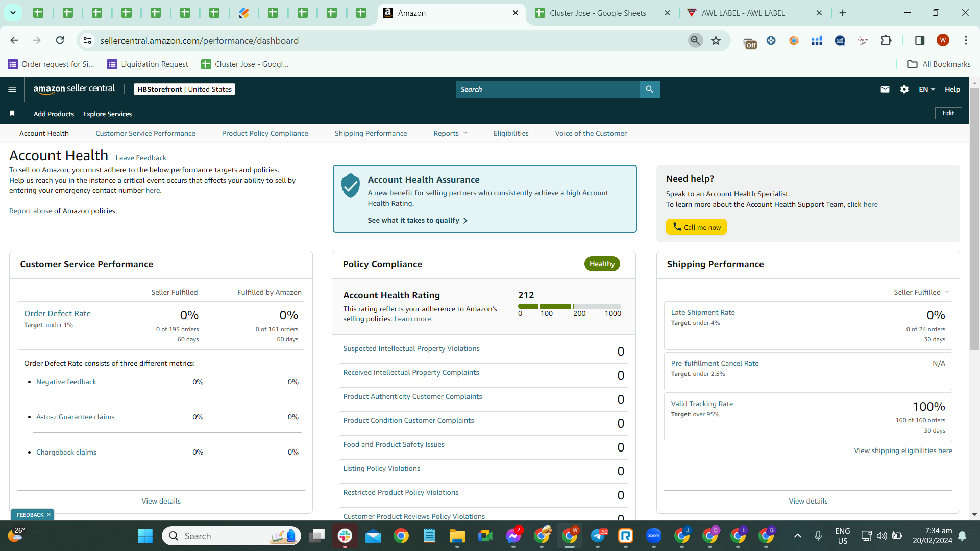
Task: Open Slack from the taskbar
Action: point(345,536)
